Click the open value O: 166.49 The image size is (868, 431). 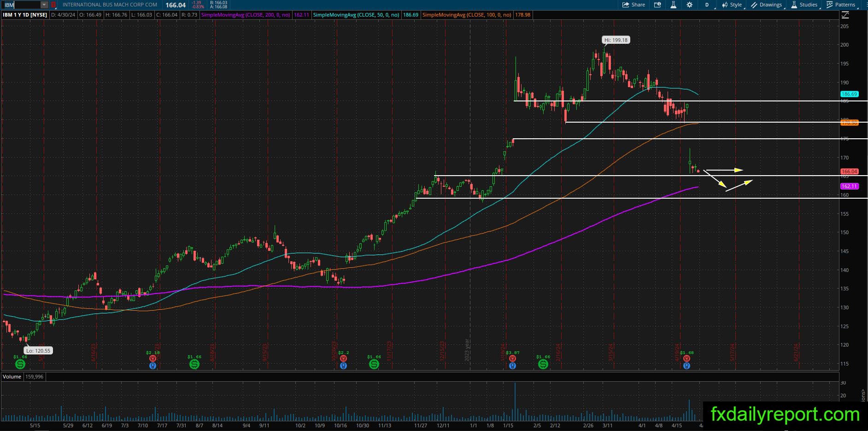coord(91,15)
